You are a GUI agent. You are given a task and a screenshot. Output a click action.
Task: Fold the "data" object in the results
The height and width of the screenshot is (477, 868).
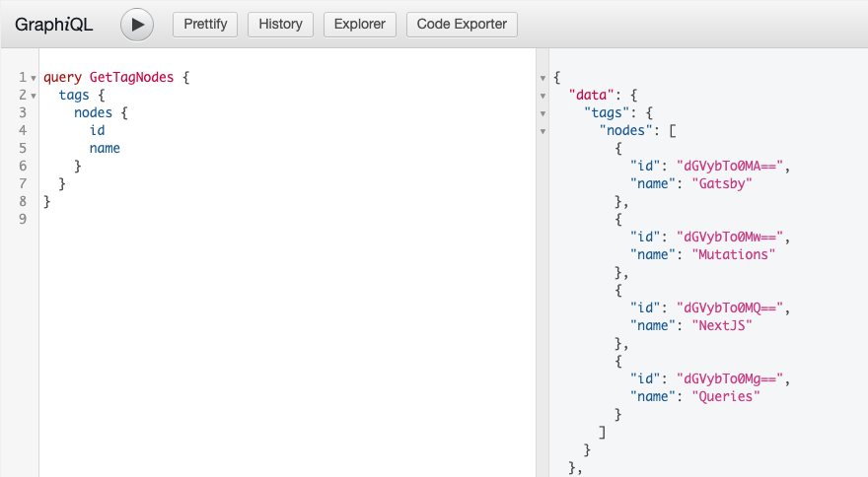(x=542, y=96)
